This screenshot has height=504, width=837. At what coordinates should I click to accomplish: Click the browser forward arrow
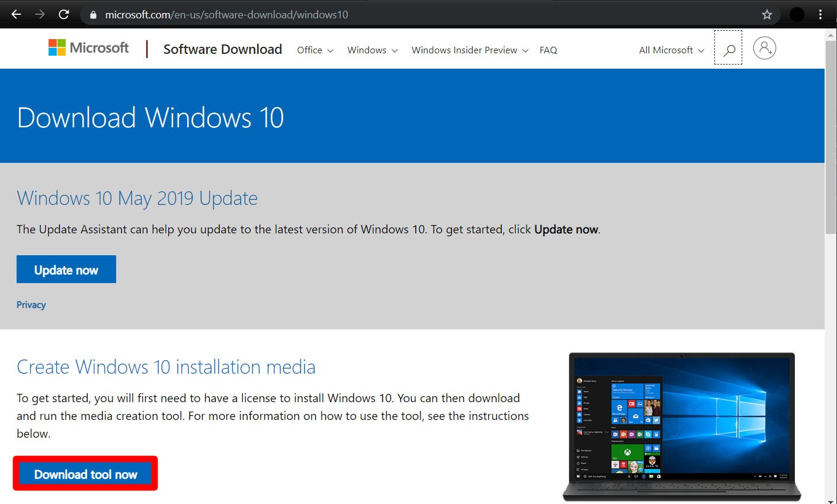click(40, 14)
